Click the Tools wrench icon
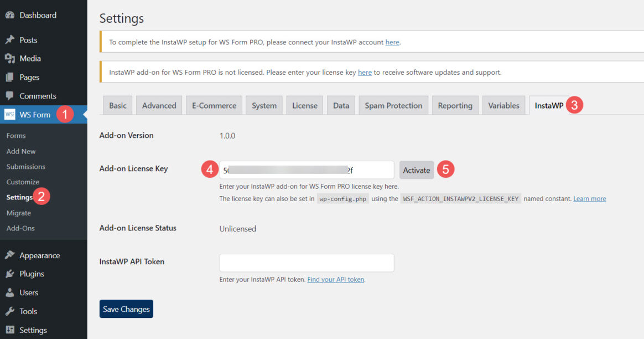The image size is (644, 339). 10,311
